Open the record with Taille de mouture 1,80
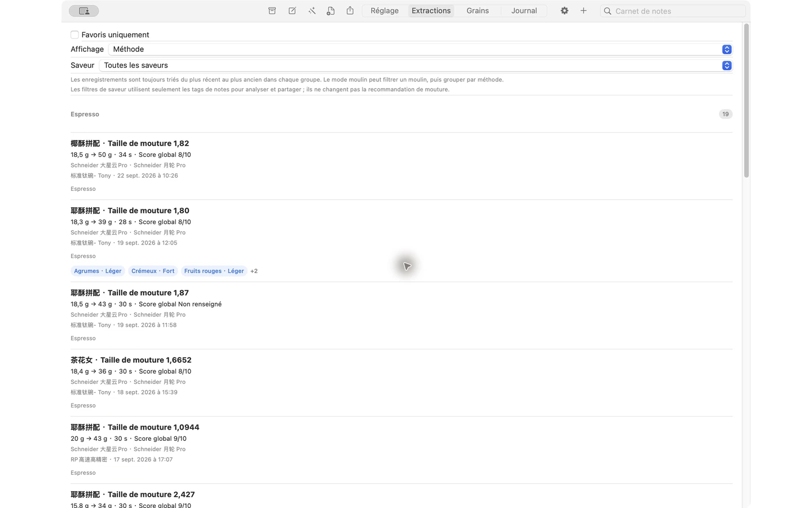Screen dimensions: 812x508 [x=401, y=240]
